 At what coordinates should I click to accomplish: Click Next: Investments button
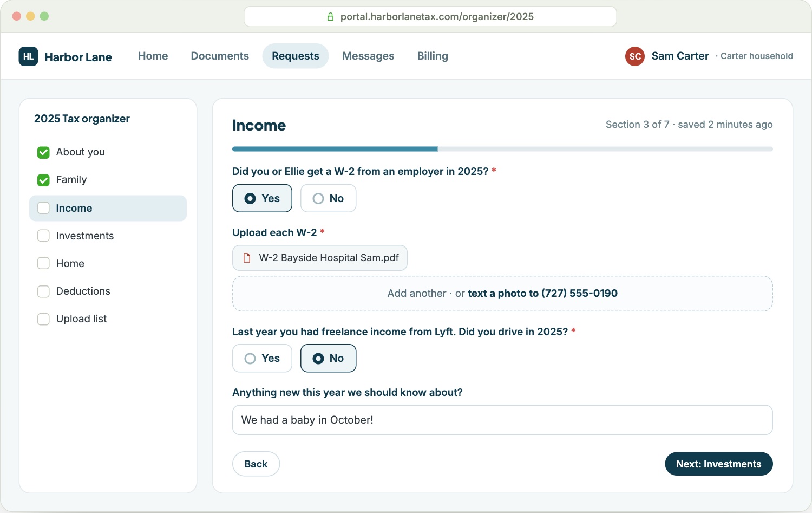(x=719, y=464)
